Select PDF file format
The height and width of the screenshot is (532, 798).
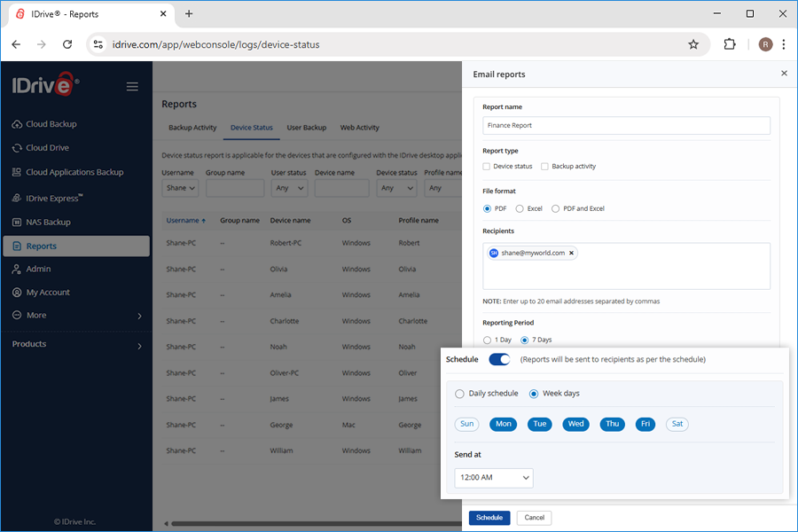[x=487, y=208]
